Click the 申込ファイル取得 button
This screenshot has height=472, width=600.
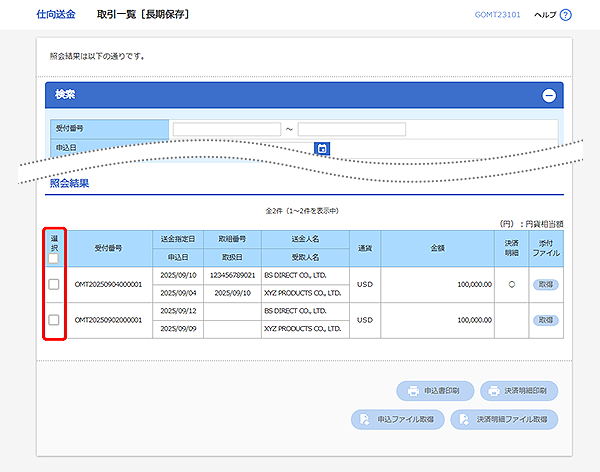click(398, 420)
